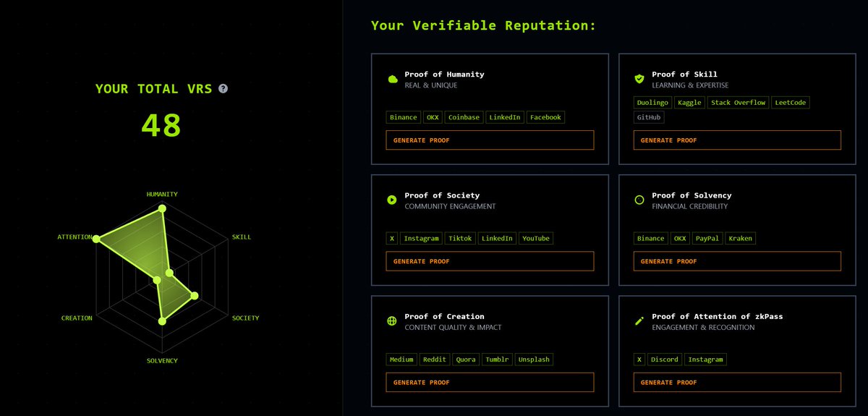Generate proof for Proof of Skill
This screenshot has height=416, width=868.
pyautogui.click(x=737, y=140)
